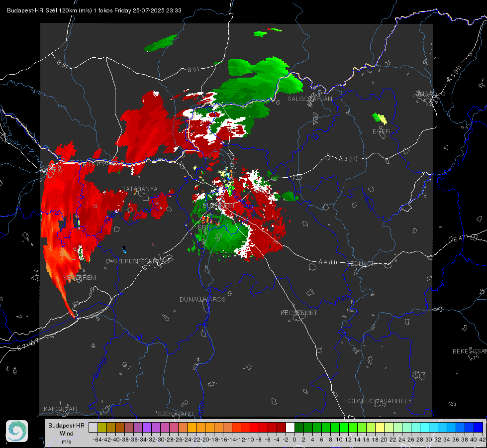Screen dimensions: 487x448
Task: Click the teal swirl logo icon
Action: click(17, 431)
